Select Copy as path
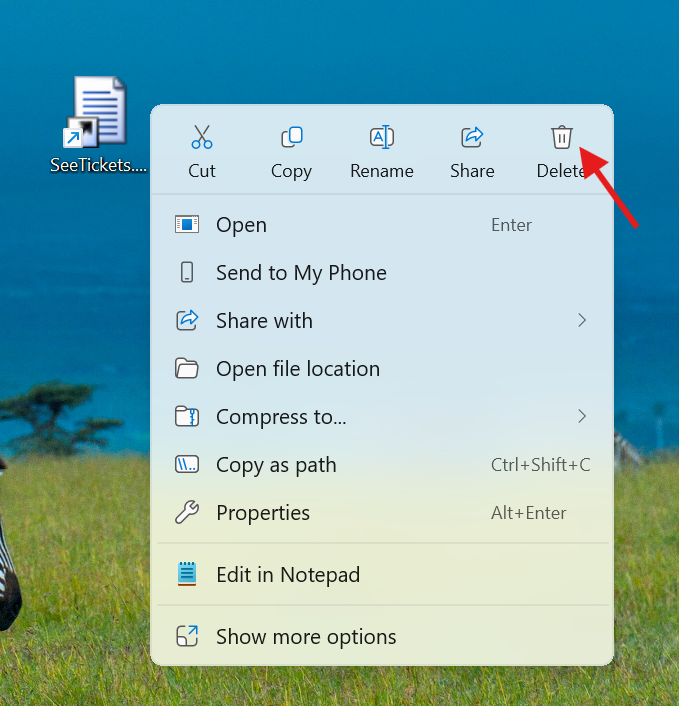 pyautogui.click(x=276, y=465)
